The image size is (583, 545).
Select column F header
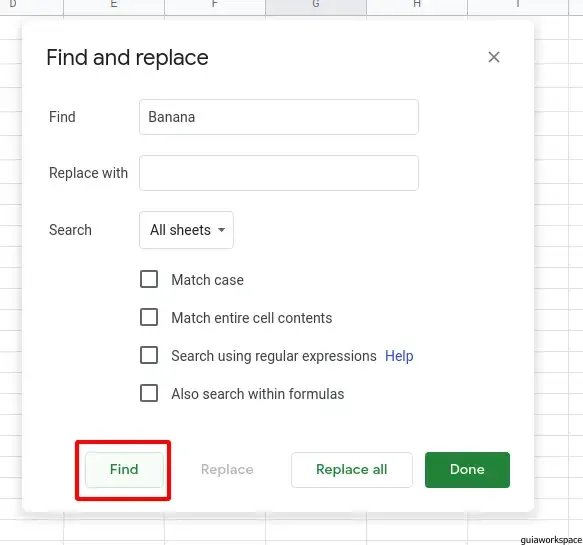215,5
